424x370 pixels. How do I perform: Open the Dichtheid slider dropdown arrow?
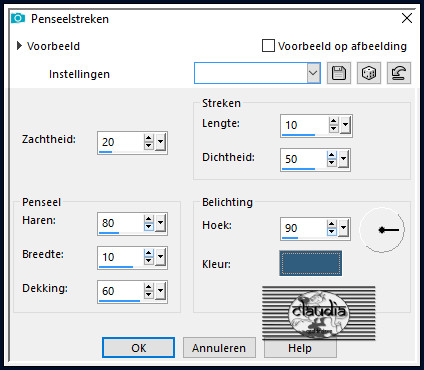343,159
